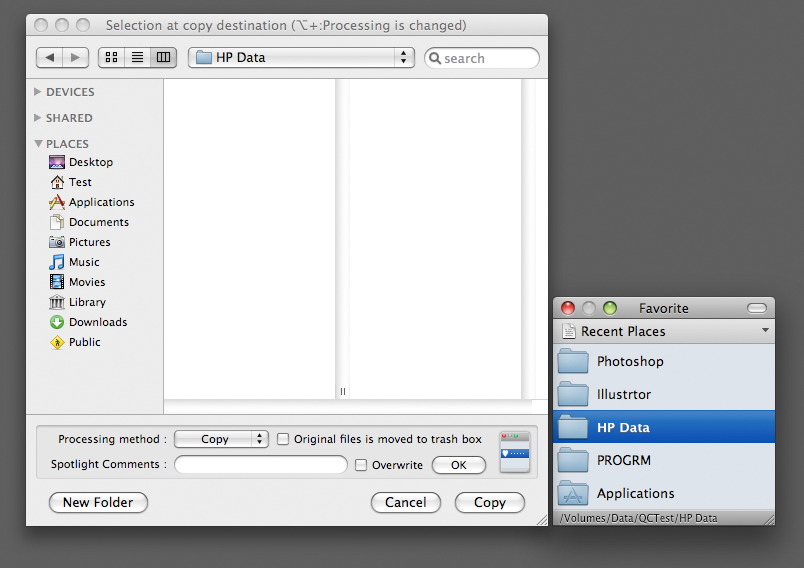Click the Spotlight Comments text field
804x568 pixels.
pos(261,464)
